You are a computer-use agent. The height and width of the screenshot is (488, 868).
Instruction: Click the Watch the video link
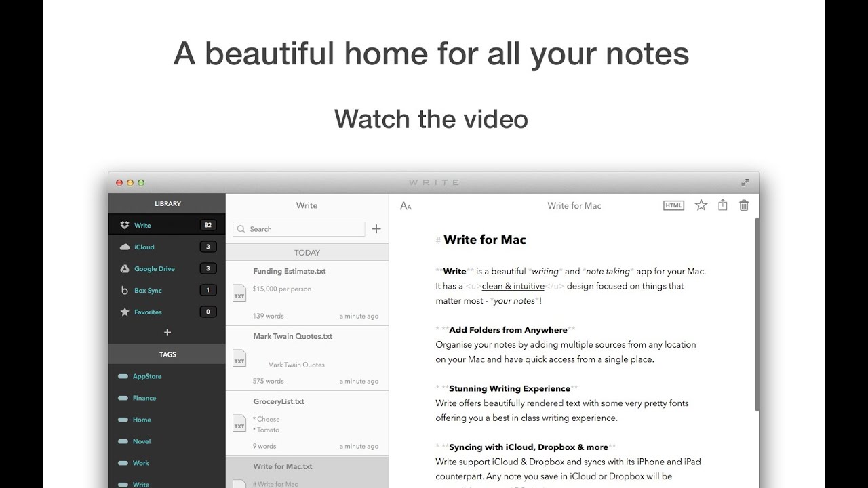[x=431, y=119]
